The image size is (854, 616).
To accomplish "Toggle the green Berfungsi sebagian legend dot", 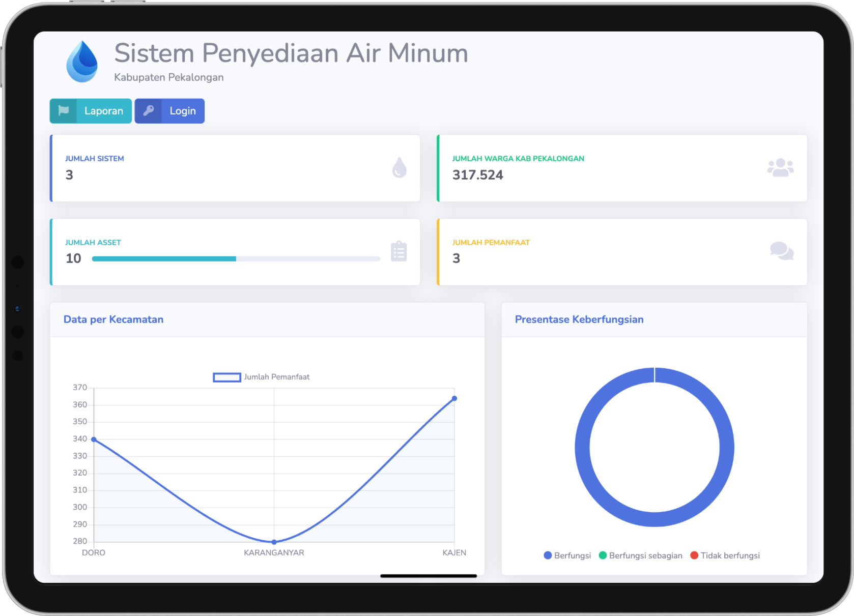I will click(603, 555).
